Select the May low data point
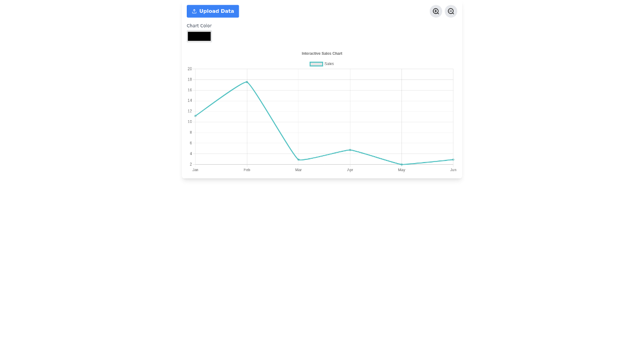This screenshot has height=338, width=644. 401,164
